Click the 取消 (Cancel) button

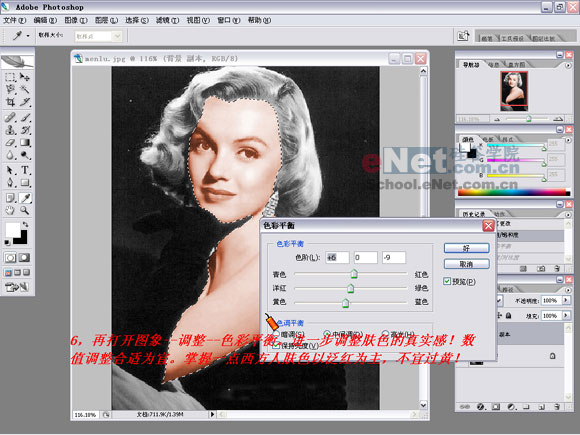point(466,264)
